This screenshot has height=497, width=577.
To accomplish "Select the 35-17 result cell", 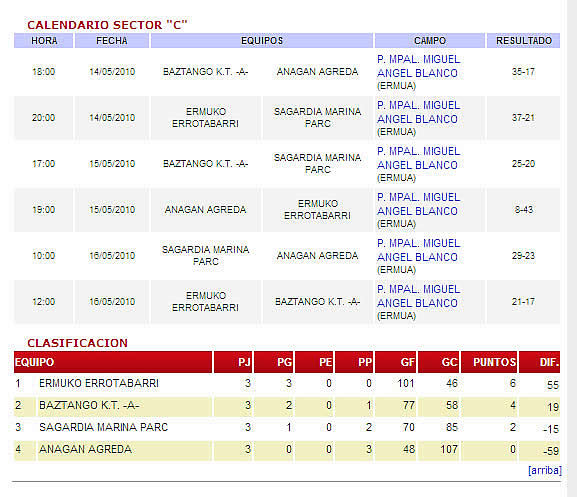I will (x=523, y=71).
